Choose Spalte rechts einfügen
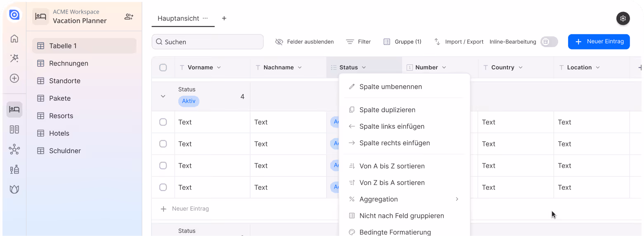 (405, 143)
